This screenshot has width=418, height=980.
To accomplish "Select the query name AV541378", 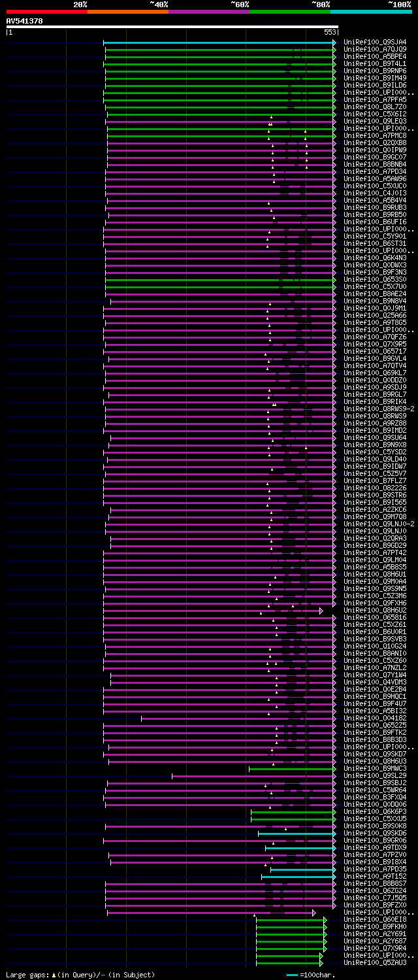I will tap(25, 21).
